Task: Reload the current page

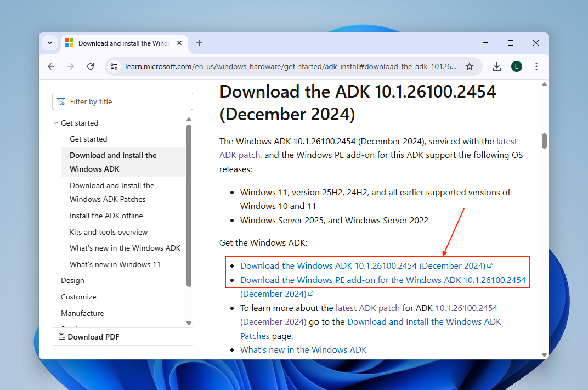Action: point(91,66)
